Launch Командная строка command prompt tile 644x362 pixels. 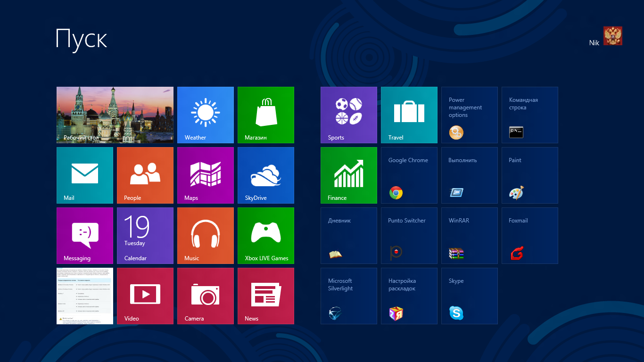[x=530, y=115]
